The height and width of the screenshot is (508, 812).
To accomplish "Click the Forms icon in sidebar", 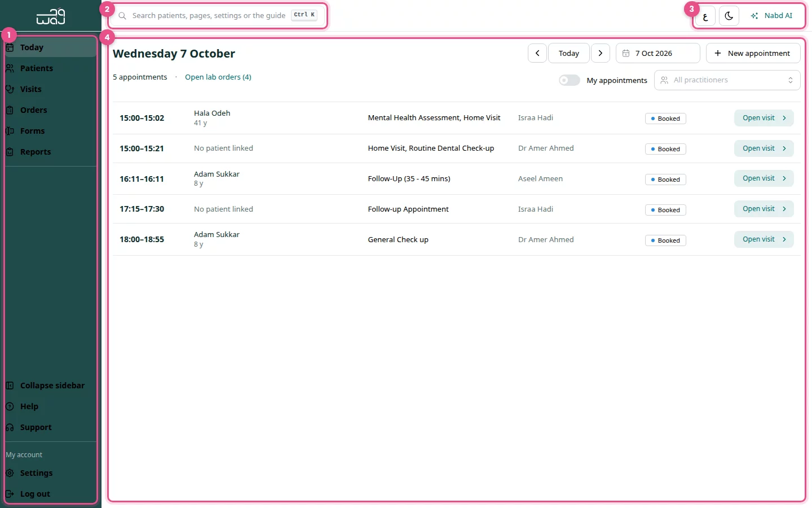I will [x=10, y=131].
